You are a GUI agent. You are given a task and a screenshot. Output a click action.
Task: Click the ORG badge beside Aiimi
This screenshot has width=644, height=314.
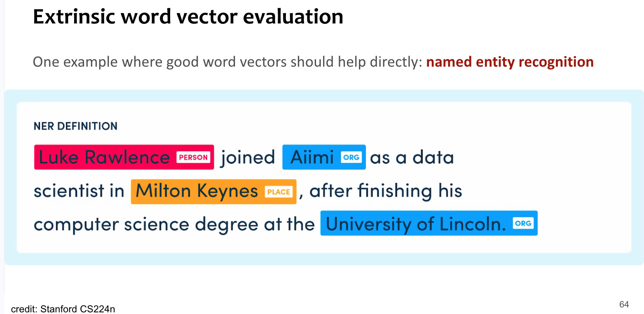point(351,157)
